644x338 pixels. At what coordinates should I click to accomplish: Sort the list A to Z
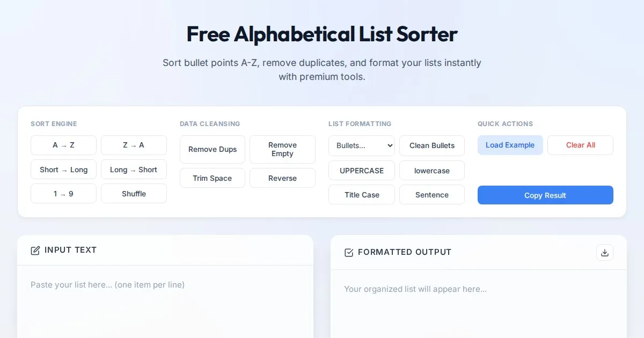point(63,145)
